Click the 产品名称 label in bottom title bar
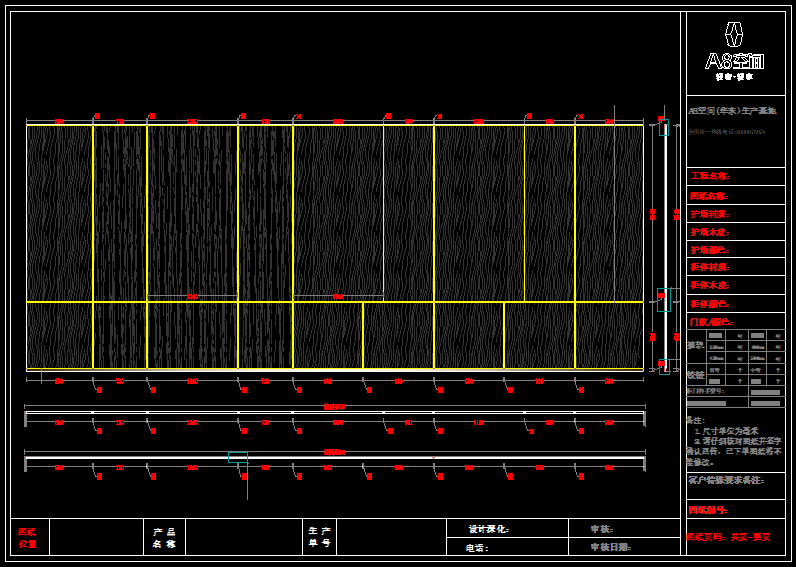This screenshot has height=567, width=796. coord(164,537)
